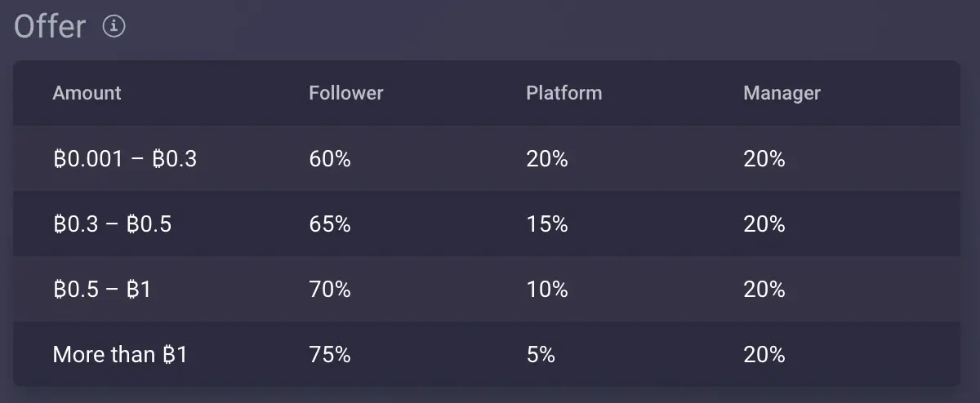Click the 70% follower share value
This screenshot has height=403, width=980.
coord(330,289)
